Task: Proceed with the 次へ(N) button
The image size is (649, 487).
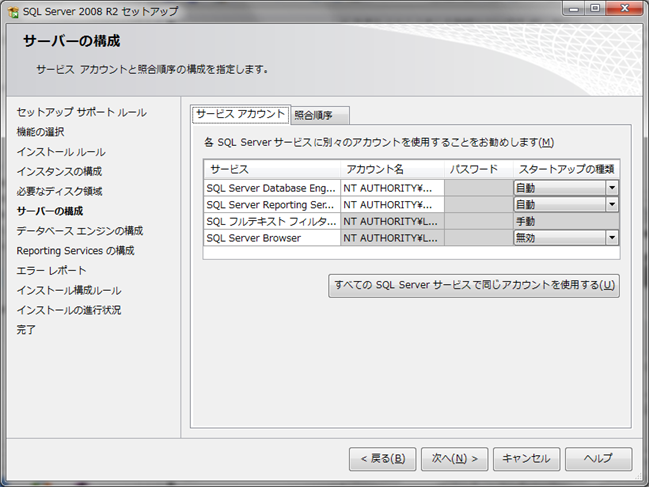Action: (454, 459)
